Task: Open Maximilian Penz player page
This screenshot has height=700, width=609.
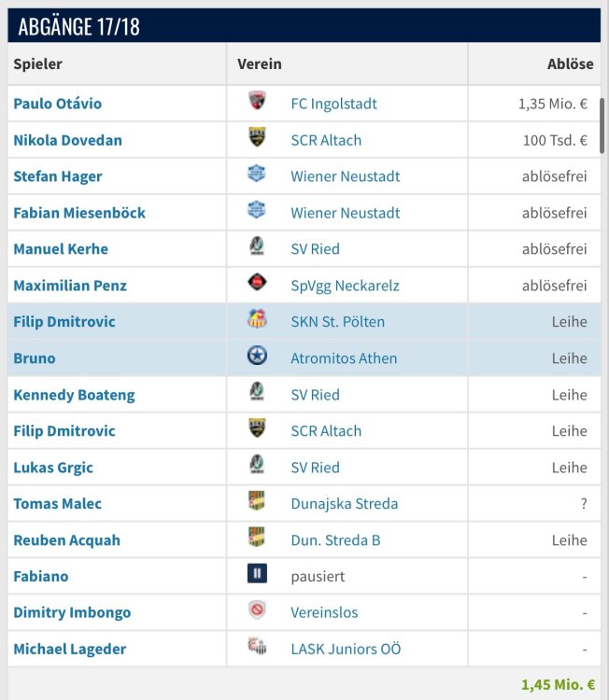Action: click(x=70, y=286)
